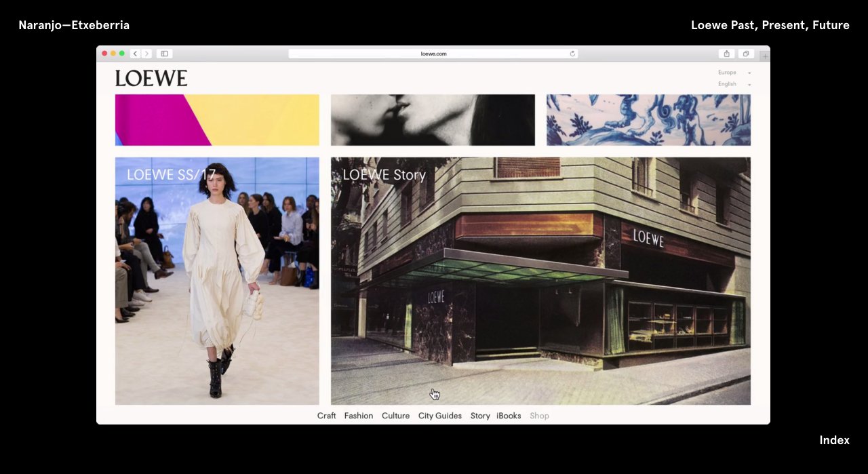Click the Naranjo—Etxeberria title
The height and width of the screenshot is (474, 868).
[74, 25]
